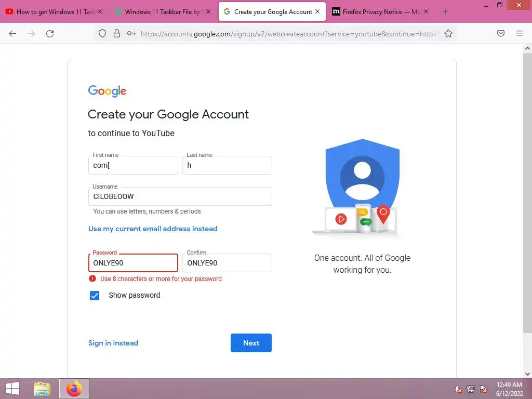The image size is (532, 399).
Task: Click the padlock site security icon
Action: coord(117,33)
